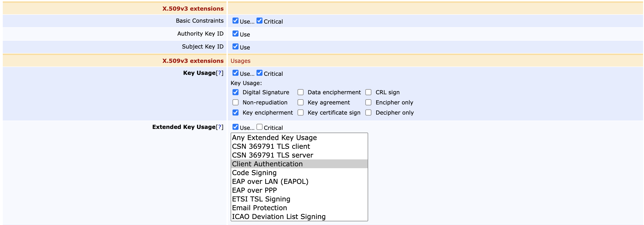The image size is (644, 225).
Task: Open Key Usage help [?] link
Action: pyautogui.click(x=220, y=73)
